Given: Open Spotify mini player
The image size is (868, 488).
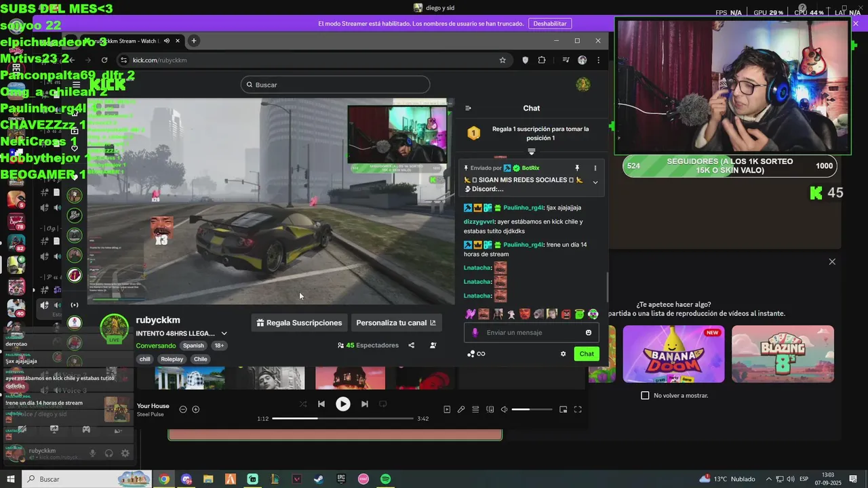Looking at the screenshot, I should point(563,409).
